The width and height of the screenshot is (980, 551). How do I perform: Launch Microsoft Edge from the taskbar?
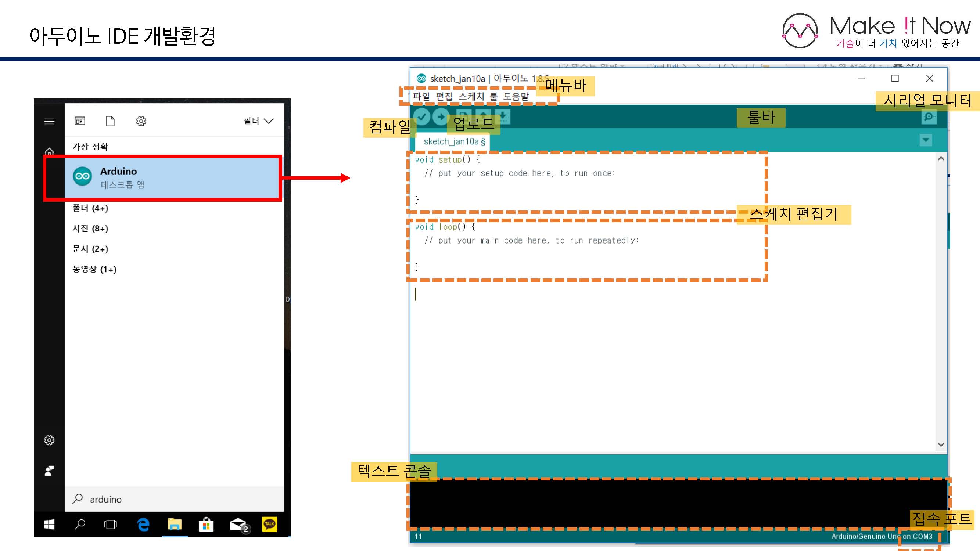(x=143, y=525)
